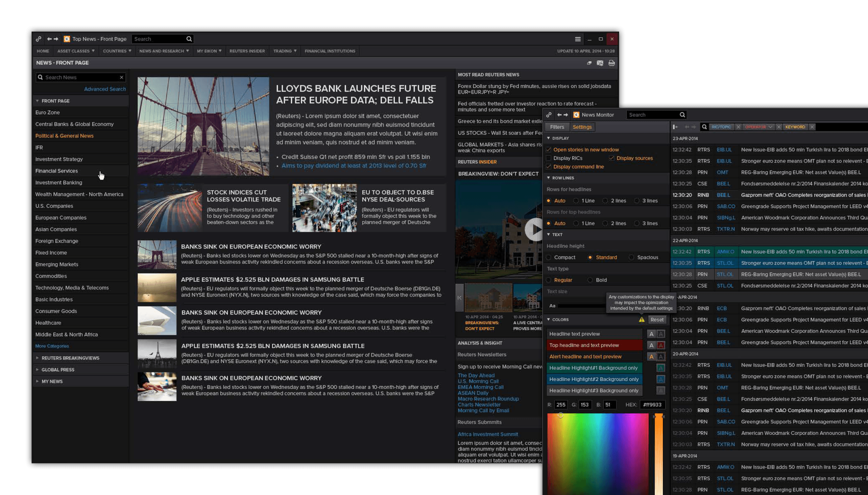
Task: Enable the Display RICs checkbox
Action: [x=548, y=158]
